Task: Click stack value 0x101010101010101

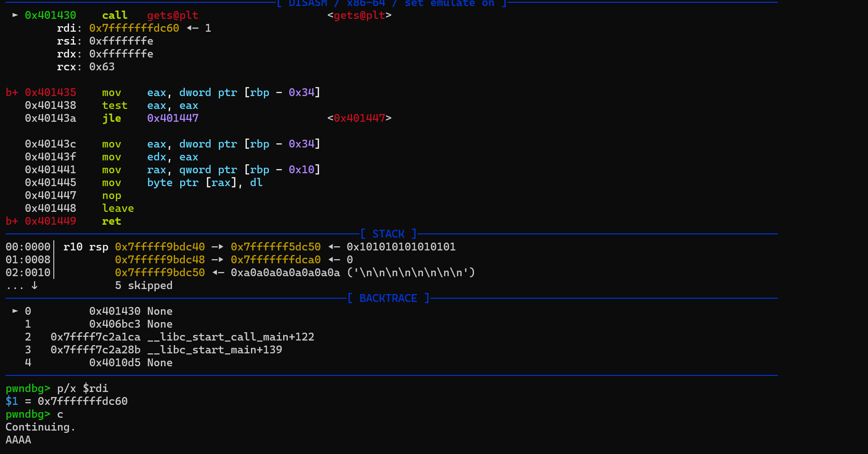Action: point(401,247)
